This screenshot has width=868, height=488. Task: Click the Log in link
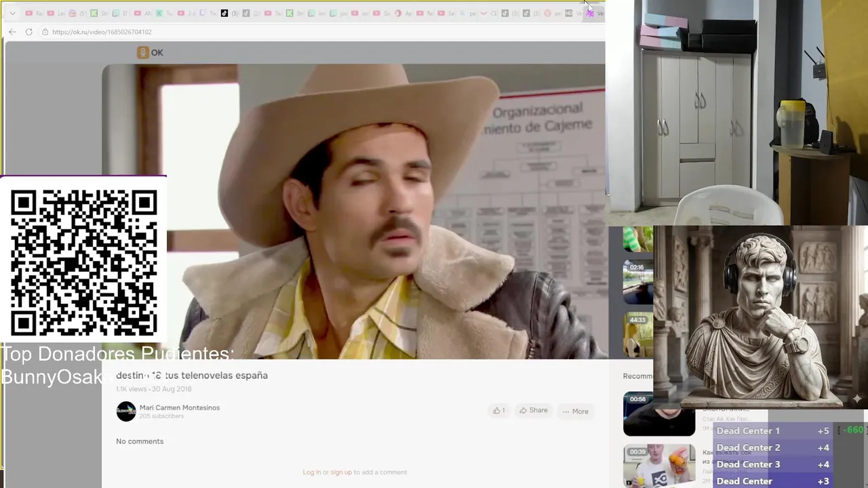(312, 472)
